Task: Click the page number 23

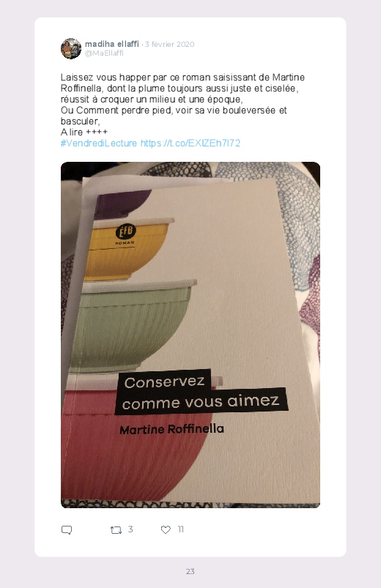Action: click(190, 571)
